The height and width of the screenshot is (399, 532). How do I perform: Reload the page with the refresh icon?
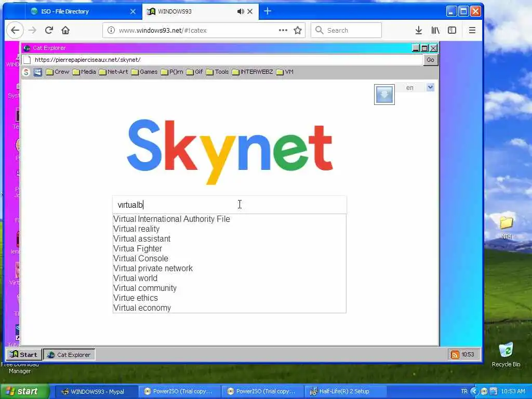click(x=49, y=30)
